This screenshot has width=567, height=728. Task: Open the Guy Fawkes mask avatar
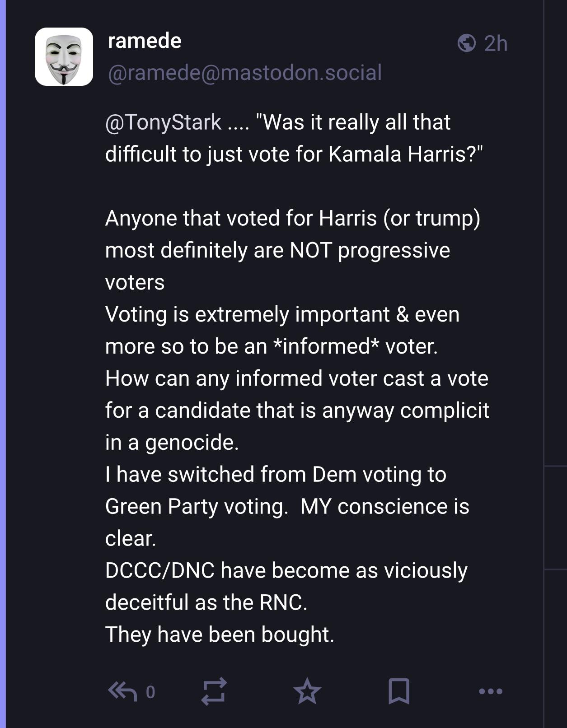[x=64, y=57]
